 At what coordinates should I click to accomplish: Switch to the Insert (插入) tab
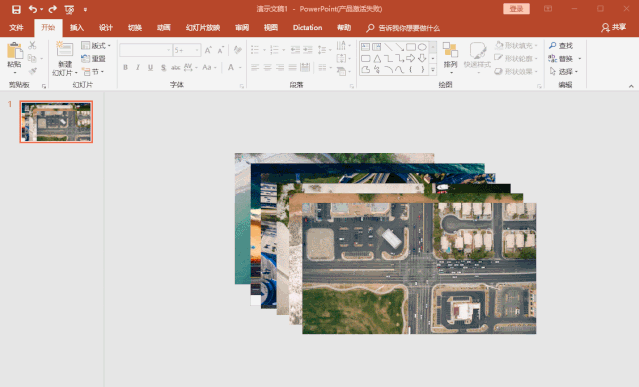[77, 28]
